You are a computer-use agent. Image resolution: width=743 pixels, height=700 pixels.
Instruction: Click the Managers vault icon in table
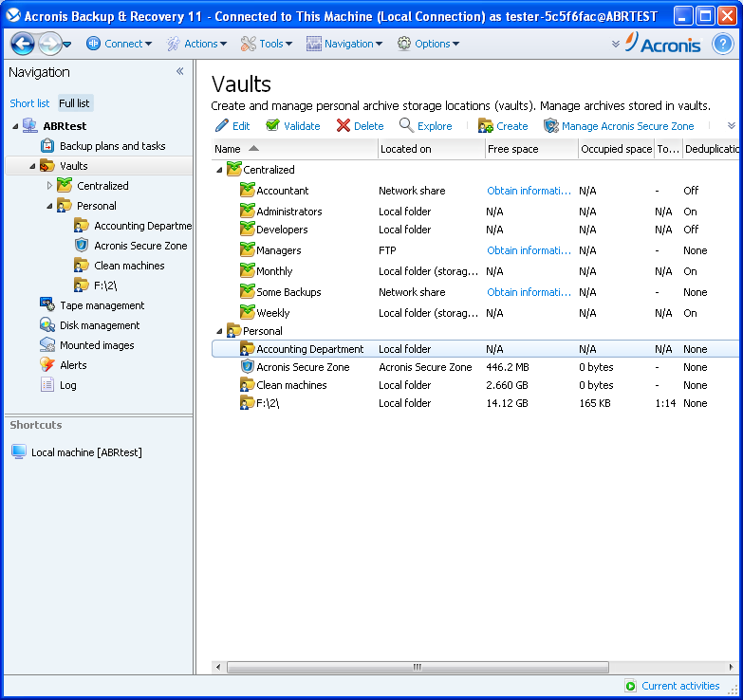(247, 249)
